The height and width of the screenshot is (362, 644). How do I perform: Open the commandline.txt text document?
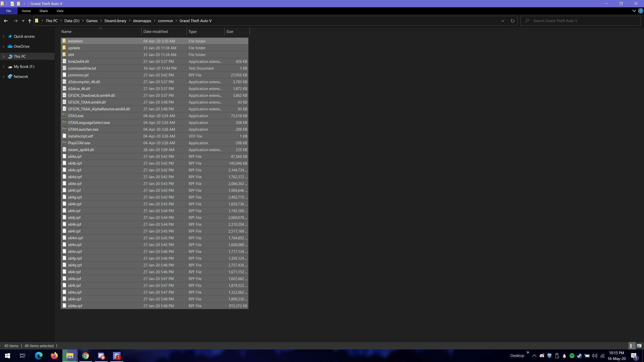82,68
